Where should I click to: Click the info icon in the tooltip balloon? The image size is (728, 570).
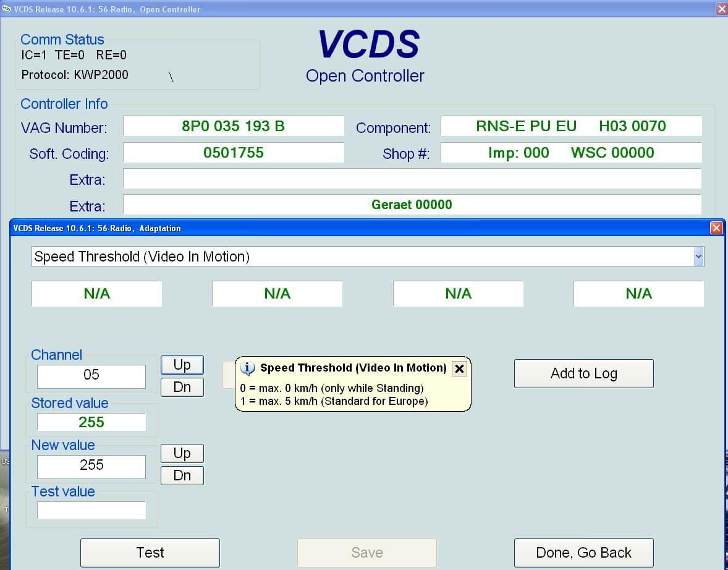click(247, 368)
